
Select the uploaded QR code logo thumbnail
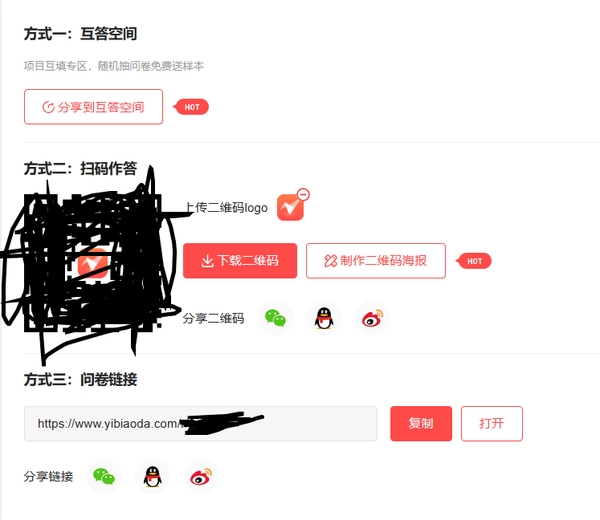(290, 207)
